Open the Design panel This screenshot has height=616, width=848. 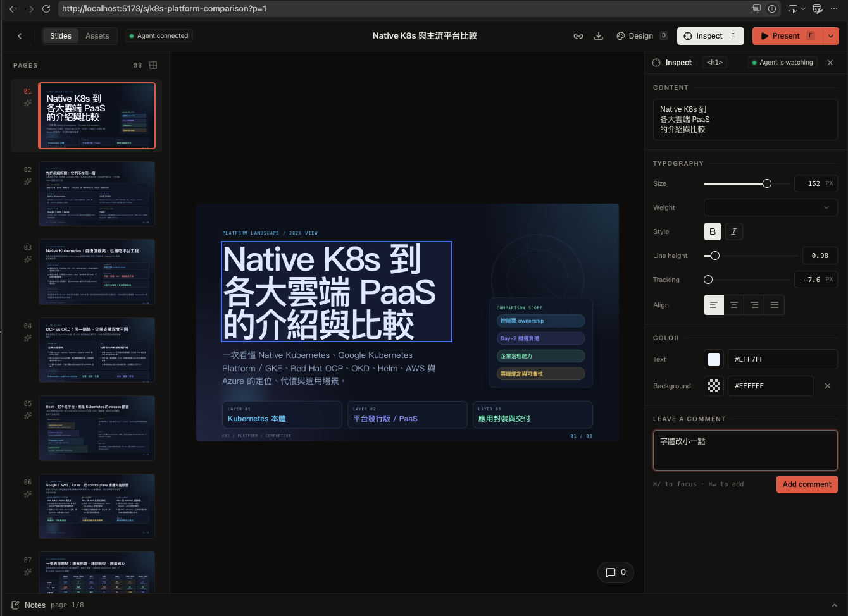click(x=642, y=36)
